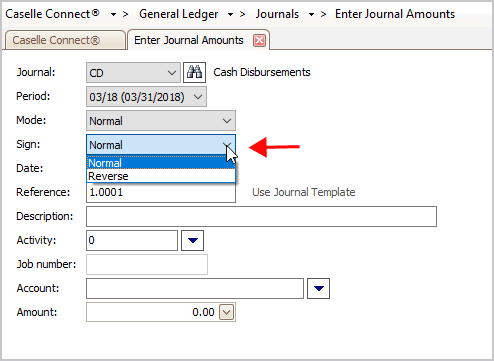Open the General Ledger breadcrumb arrow

[x=230, y=15]
